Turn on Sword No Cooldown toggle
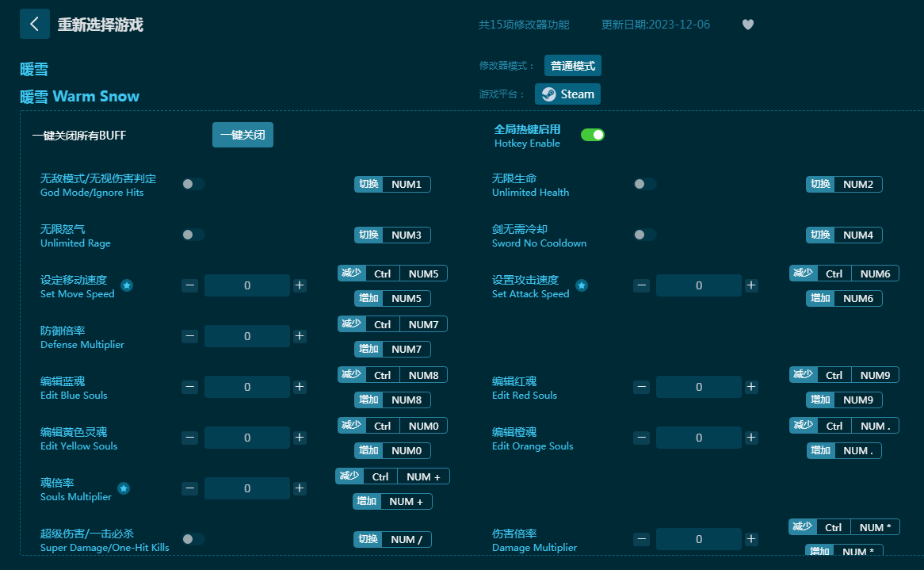The height and width of the screenshot is (570, 924). (645, 235)
